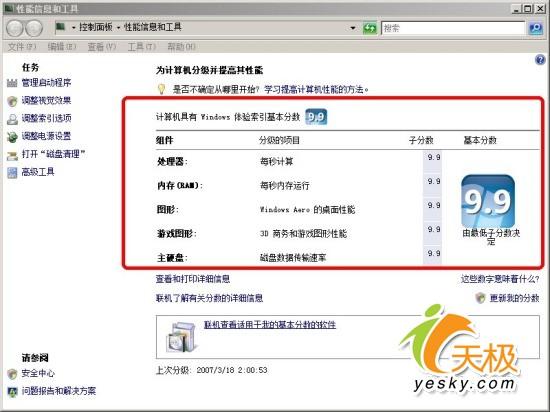Click 更新我的分数 link
Image resolution: width=550 pixels, height=412 pixels.
pos(514,298)
